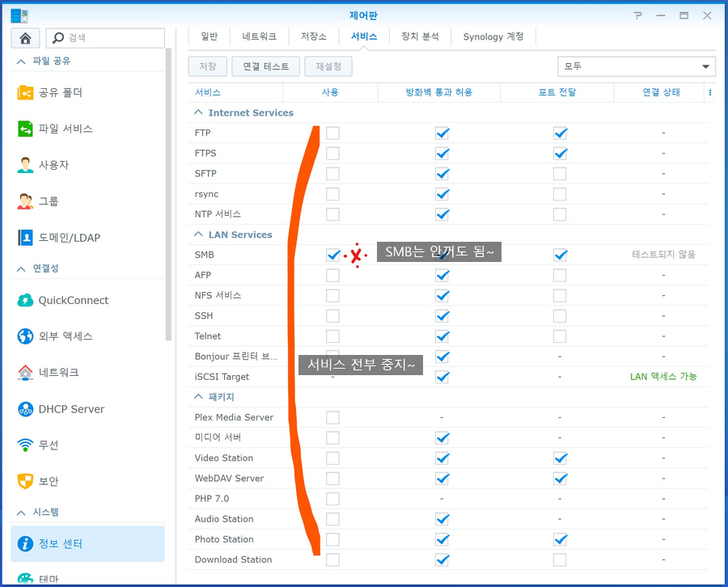Open column options three-dot icon
Image resolution: width=728 pixels, height=587 pixels.
pyautogui.click(x=710, y=92)
